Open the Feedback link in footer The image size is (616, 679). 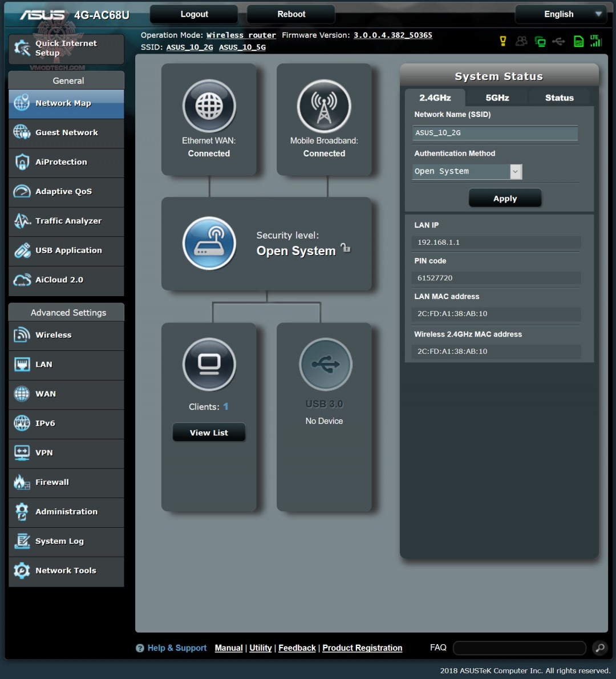[297, 648]
